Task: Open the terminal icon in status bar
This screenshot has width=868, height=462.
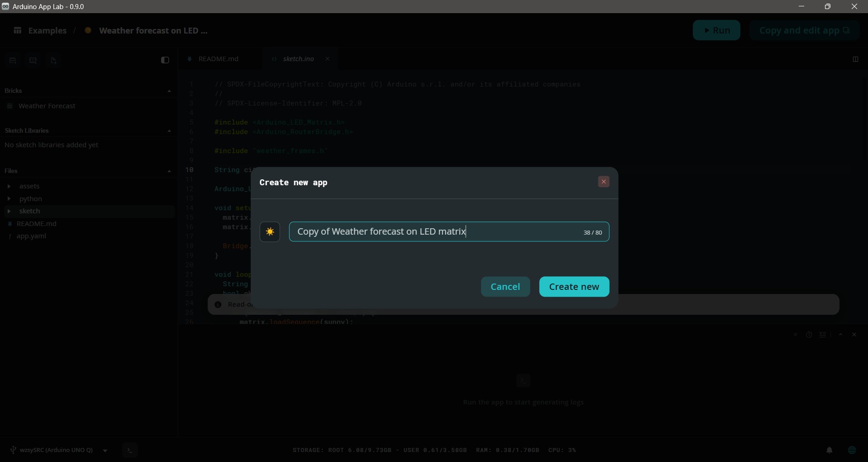Action: [130, 450]
